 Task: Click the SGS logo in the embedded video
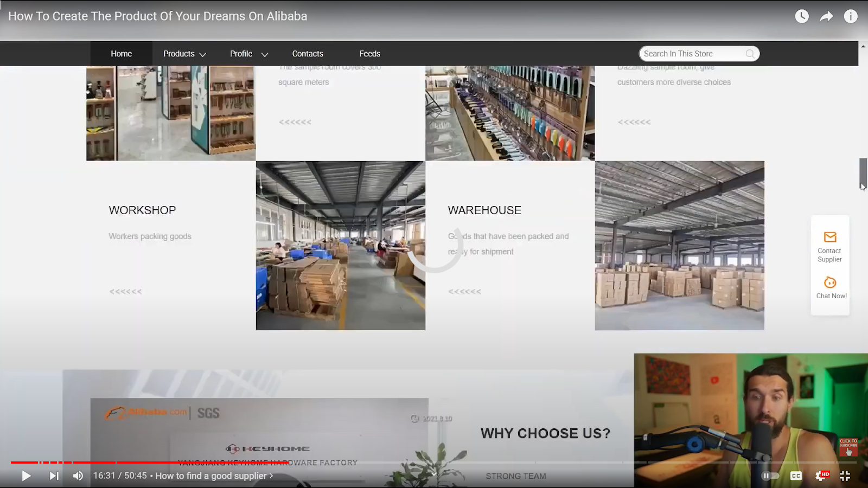[x=208, y=414]
